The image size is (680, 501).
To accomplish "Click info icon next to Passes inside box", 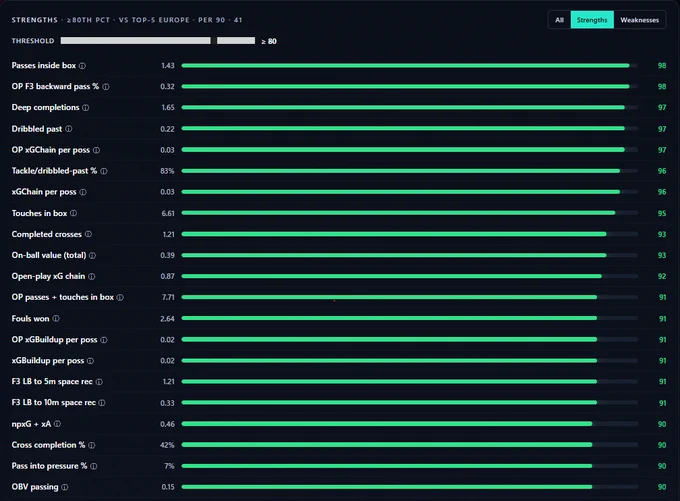I will pyautogui.click(x=82, y=66).
